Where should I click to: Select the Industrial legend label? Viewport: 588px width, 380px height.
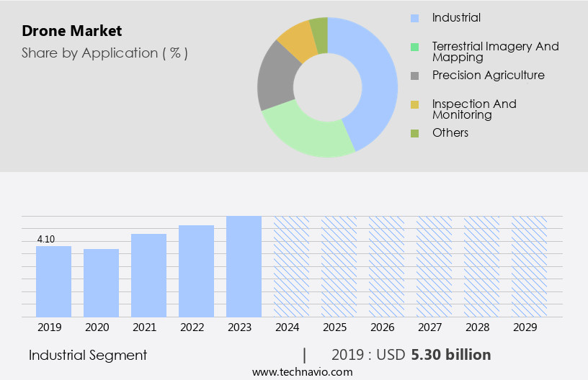[x=456, y=18]
